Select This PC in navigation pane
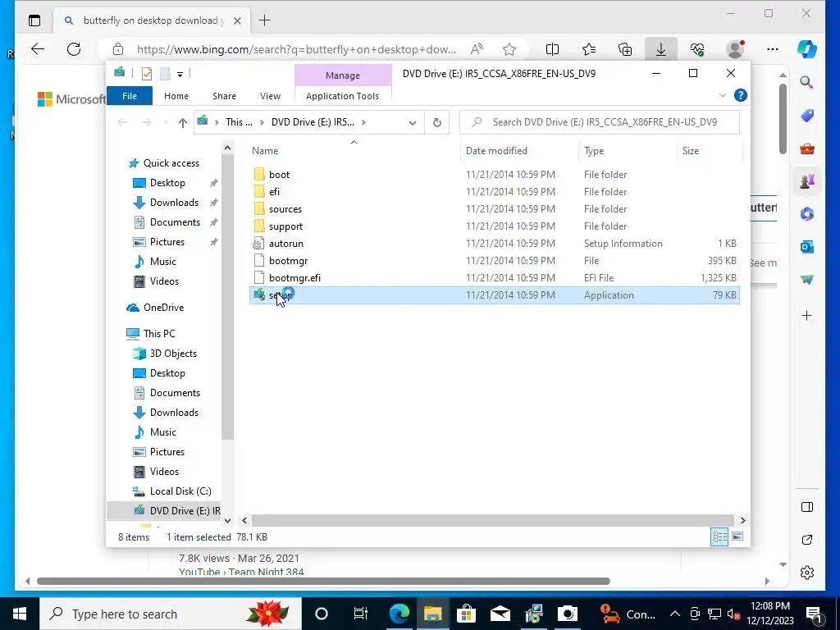The image size is (840, 630). point(159,333)
